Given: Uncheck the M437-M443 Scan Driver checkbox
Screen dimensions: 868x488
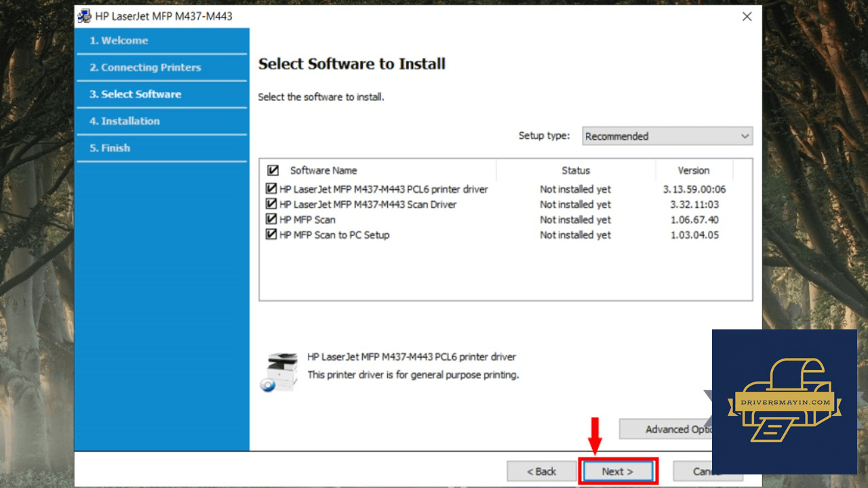Looking at the screenshot, I should [x=271, y=204].
